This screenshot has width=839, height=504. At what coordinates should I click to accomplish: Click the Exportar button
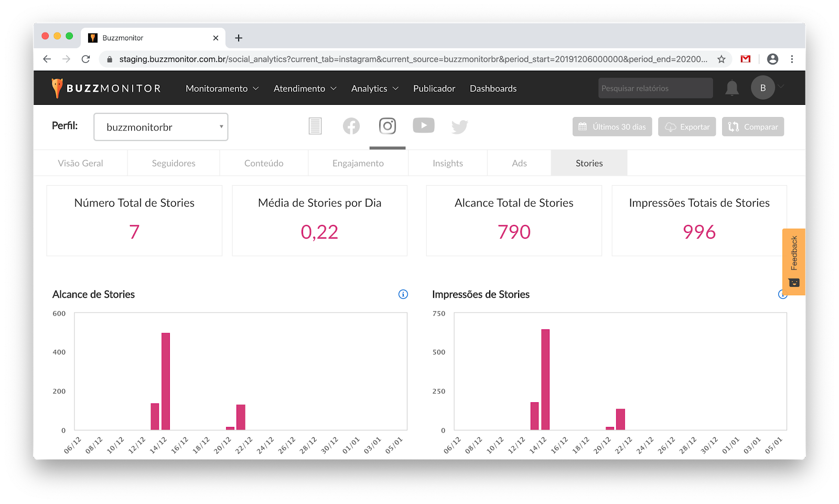tap(687, 127)
